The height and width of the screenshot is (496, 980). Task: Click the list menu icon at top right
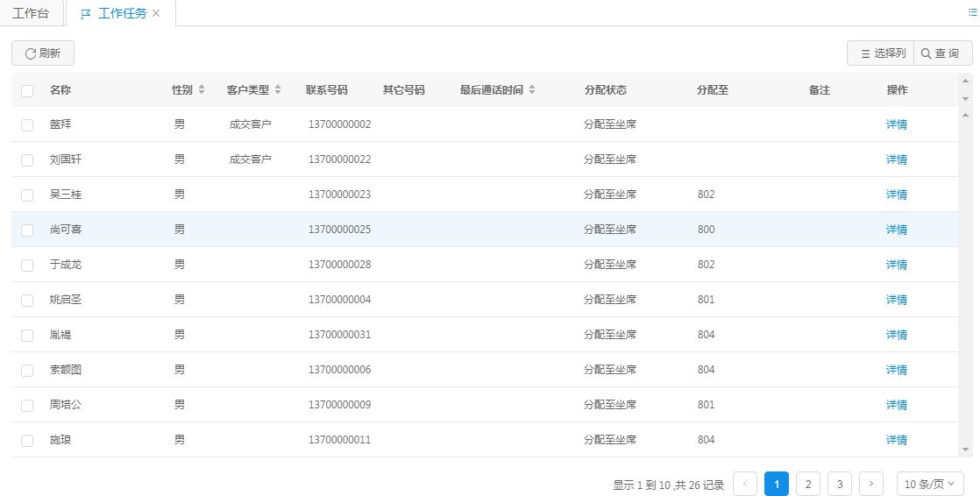[971, 13]
